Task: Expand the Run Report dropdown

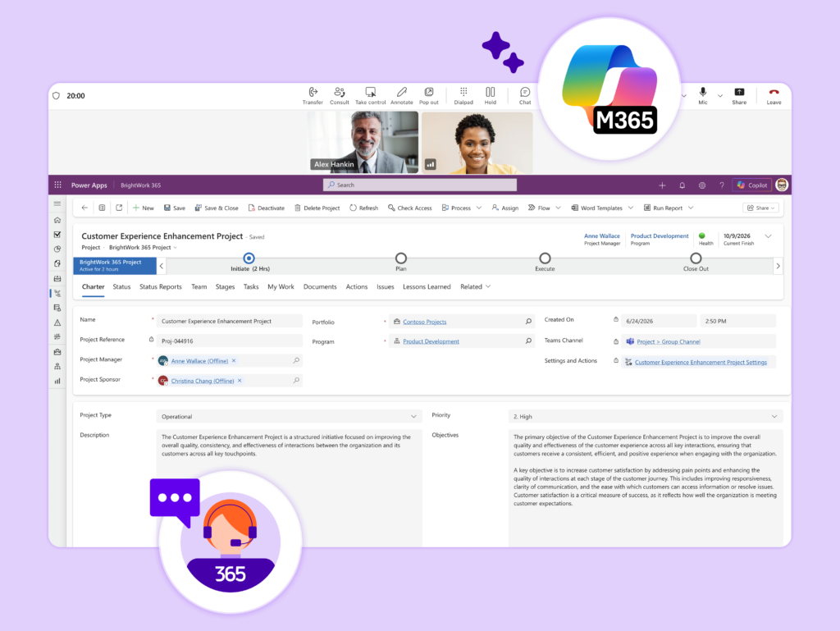Action: 691,208
